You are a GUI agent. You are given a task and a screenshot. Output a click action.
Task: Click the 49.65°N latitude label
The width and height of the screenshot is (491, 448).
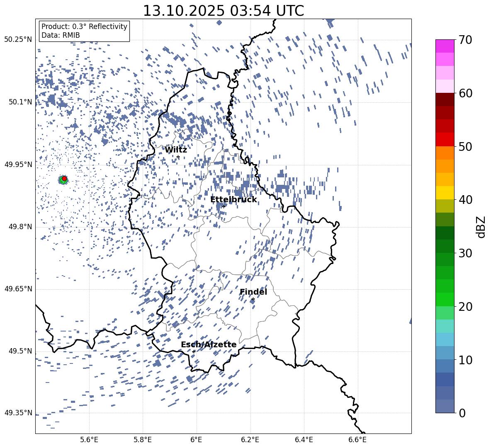click(x=18, y=289)
